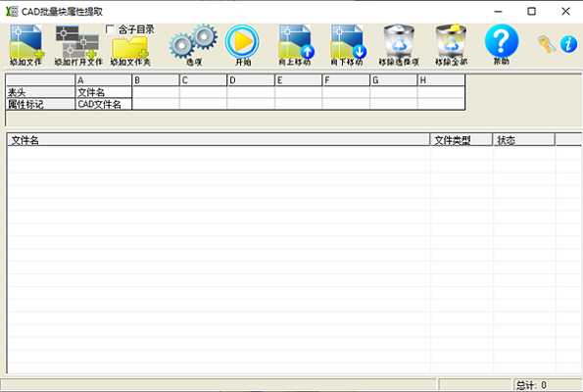Viewport: 583px width, 392px height.
Task: Click the keys registration icon
Action: point(546,44)
